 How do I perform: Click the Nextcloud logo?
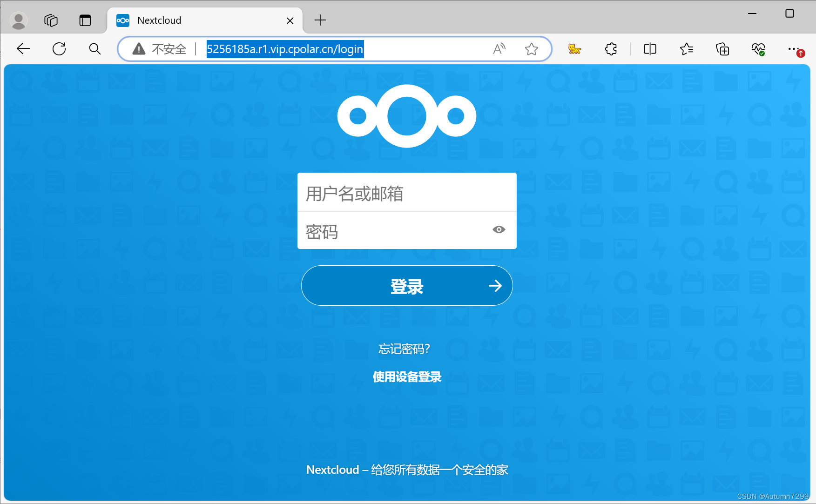pyautogui.click(x=407, y=116)
